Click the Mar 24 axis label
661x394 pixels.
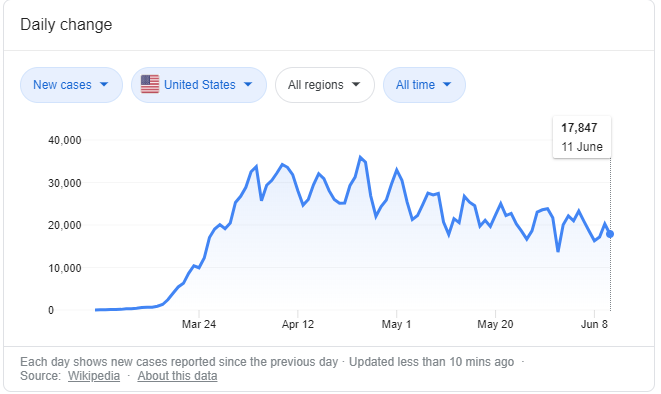199,324
